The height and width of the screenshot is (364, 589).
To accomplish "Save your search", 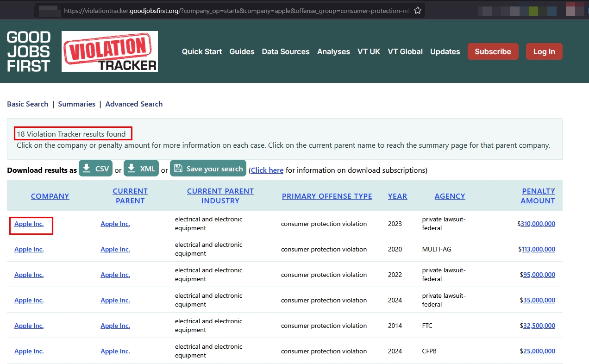I will point(208,169).
